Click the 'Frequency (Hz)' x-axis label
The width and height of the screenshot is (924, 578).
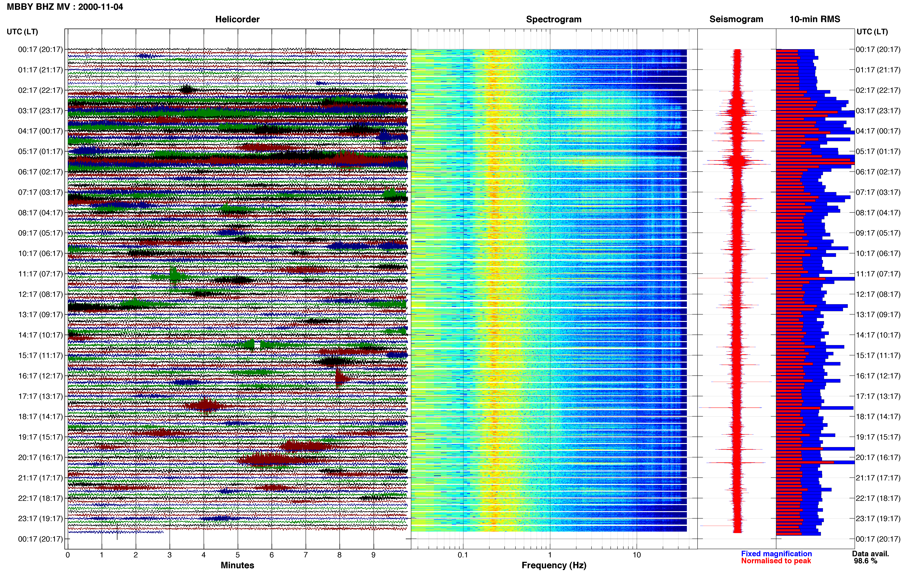[554, 565]
